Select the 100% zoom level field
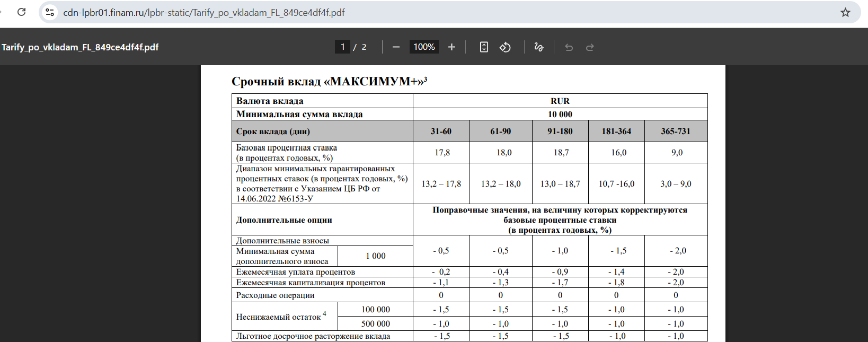The image size is (868, 342). click(x=424, y=47)
